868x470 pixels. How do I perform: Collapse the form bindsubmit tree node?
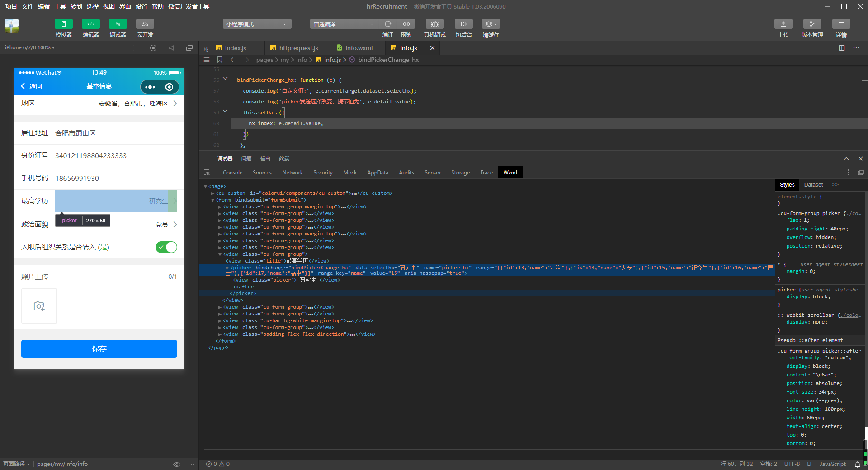tap(212, 200)
